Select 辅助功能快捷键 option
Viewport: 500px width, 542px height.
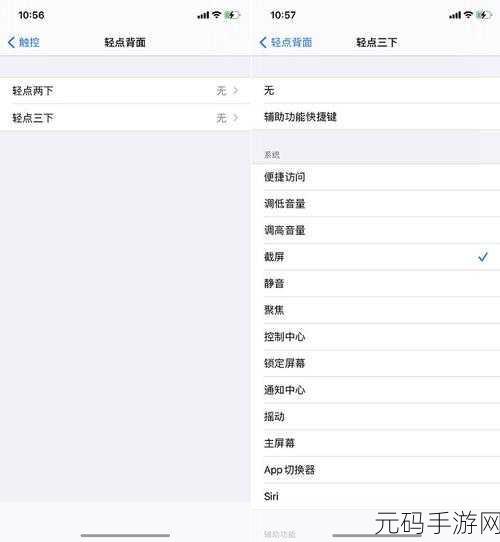[x=376, y=117]
